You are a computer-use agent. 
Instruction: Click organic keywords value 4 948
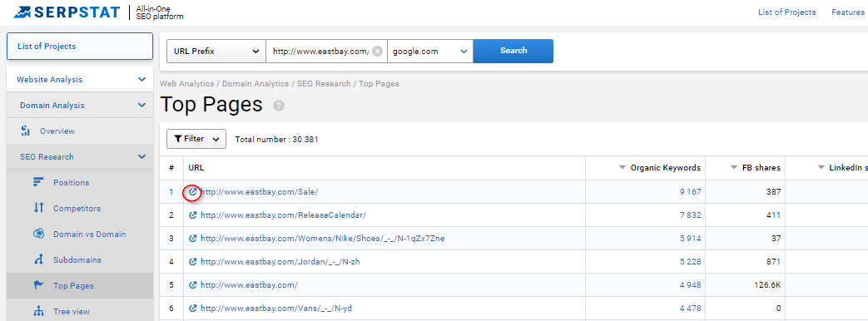coord(690,285)
